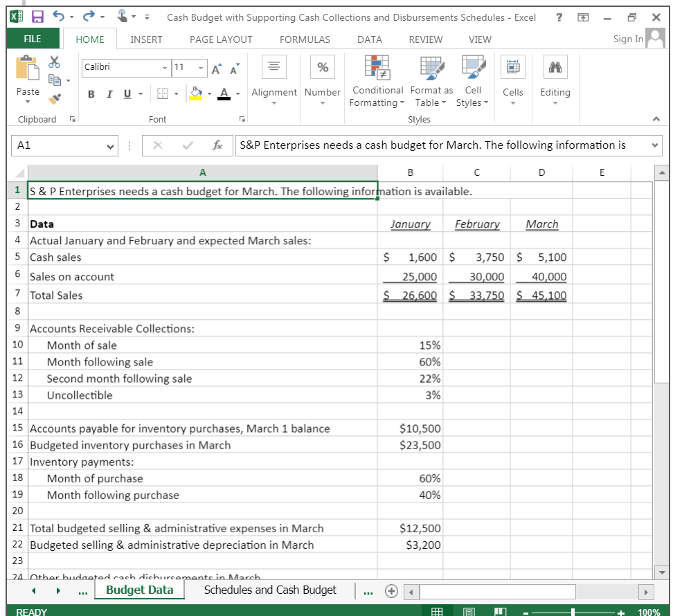Open the font size dropdown
This screenshot has width=691, height=616.
tap(201, 69)
